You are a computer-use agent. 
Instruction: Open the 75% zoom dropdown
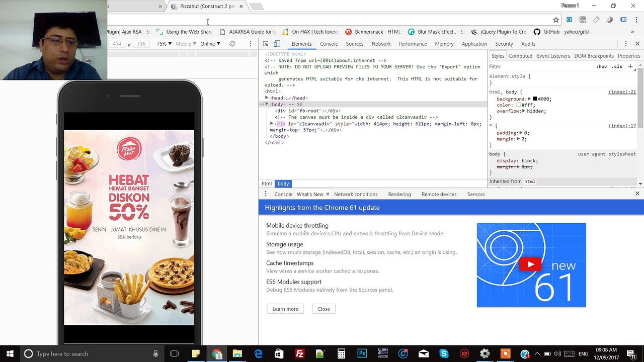pos(164,44)
